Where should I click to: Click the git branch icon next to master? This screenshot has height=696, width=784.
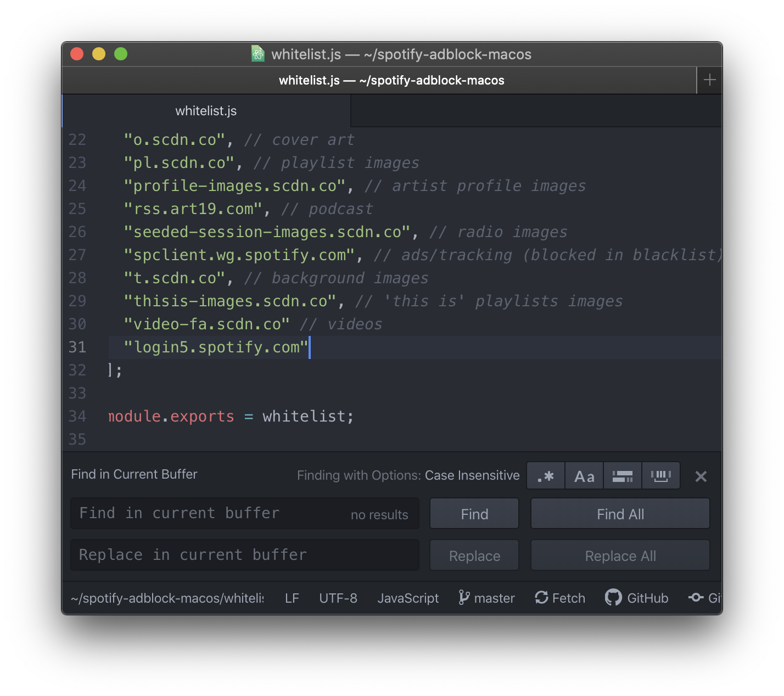point(465,598)
